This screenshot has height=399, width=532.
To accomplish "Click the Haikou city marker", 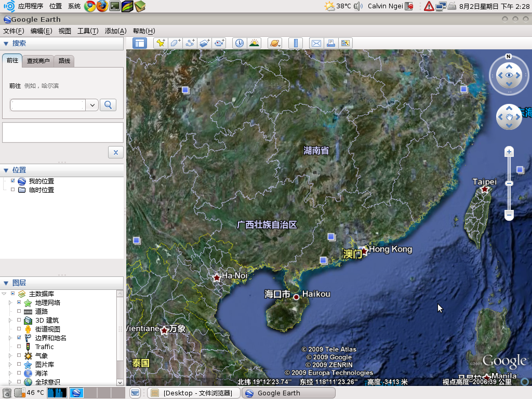I will [296, 297].
